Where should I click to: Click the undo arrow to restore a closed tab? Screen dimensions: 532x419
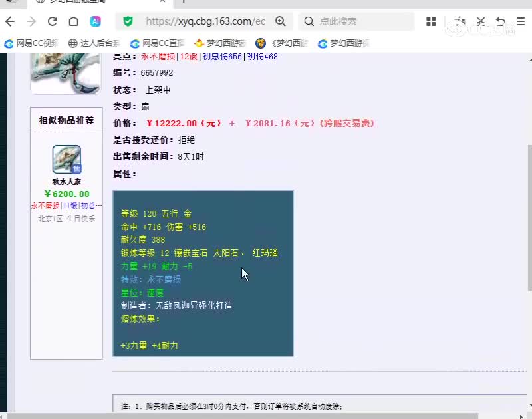tap(501, 21)
